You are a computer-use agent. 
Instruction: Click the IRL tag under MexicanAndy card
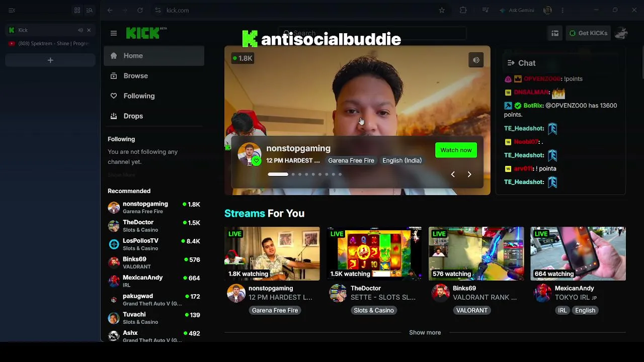(x=562, y=310)
